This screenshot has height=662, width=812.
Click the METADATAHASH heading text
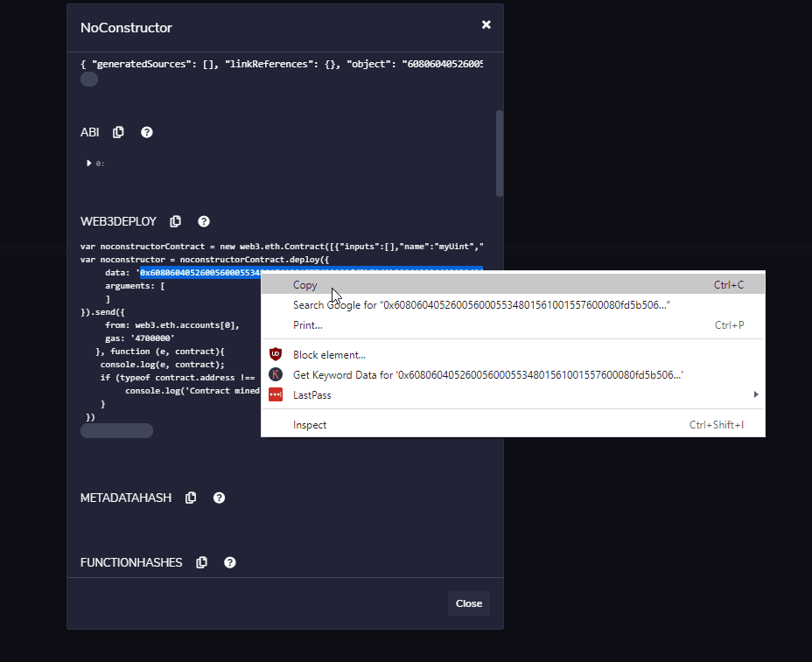point(126,498)
